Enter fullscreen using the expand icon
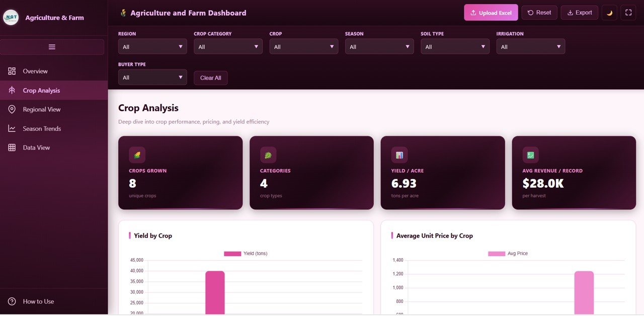This screenshot has width=644, height=316. [x=628, y=13]
